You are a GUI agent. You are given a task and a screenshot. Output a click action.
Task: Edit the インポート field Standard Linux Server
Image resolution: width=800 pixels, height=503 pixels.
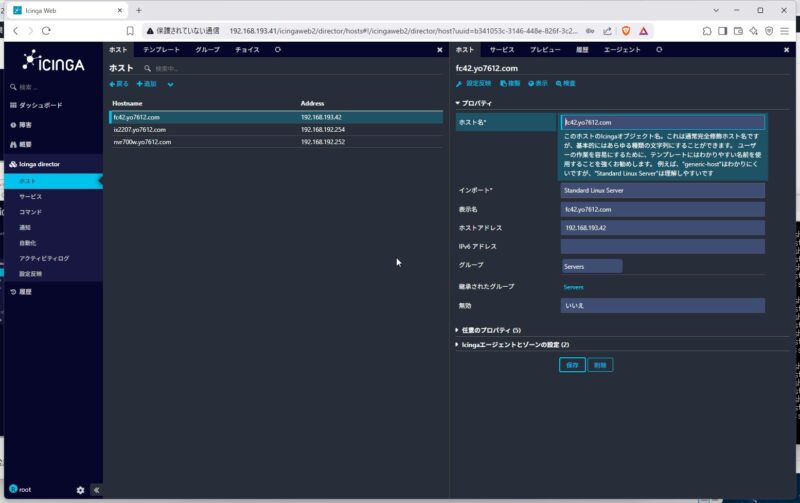tap(663, 190)
